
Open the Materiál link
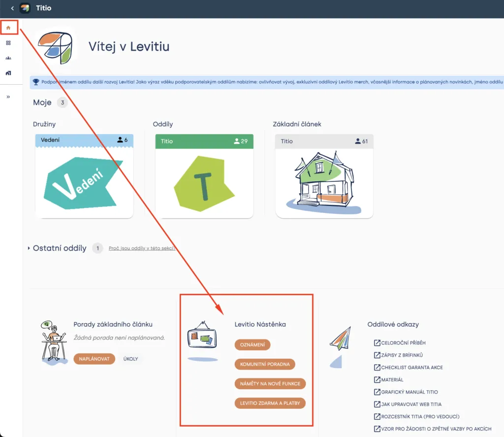point(389,380)
